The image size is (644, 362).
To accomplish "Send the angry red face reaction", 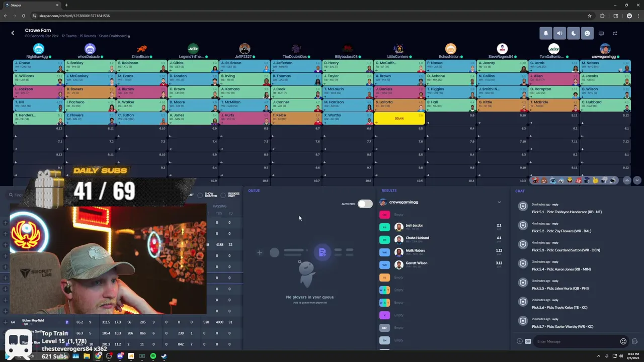I will [578, 180].
